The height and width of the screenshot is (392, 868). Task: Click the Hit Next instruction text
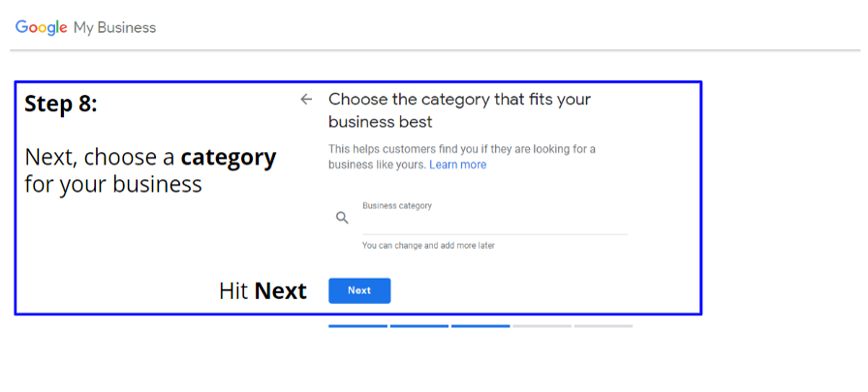[263, 291]
